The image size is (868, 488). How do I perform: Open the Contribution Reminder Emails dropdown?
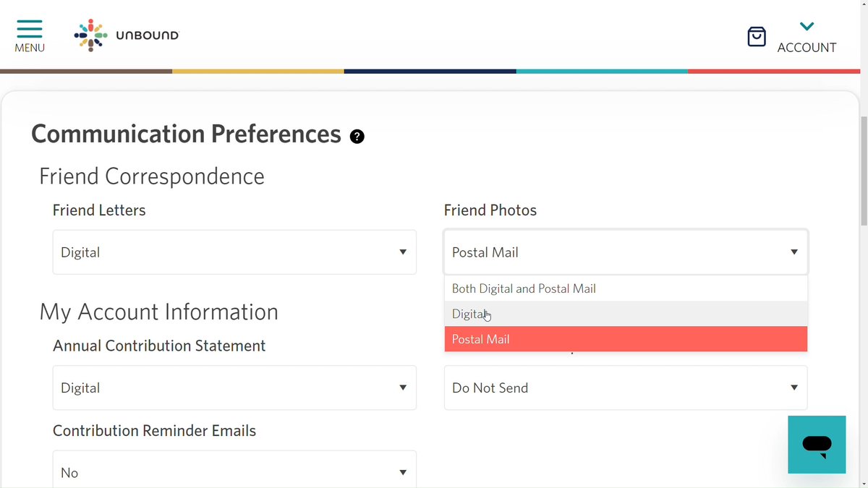click(234, 469)
